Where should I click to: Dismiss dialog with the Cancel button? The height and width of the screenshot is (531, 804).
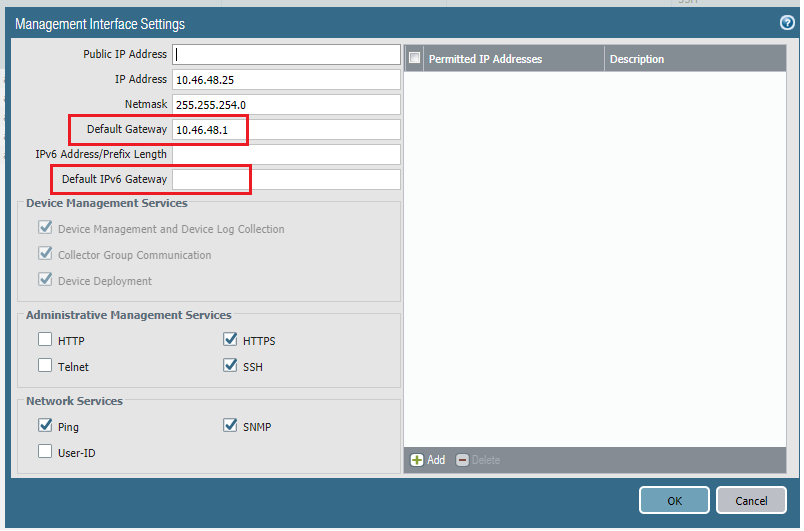coord(751,500)
